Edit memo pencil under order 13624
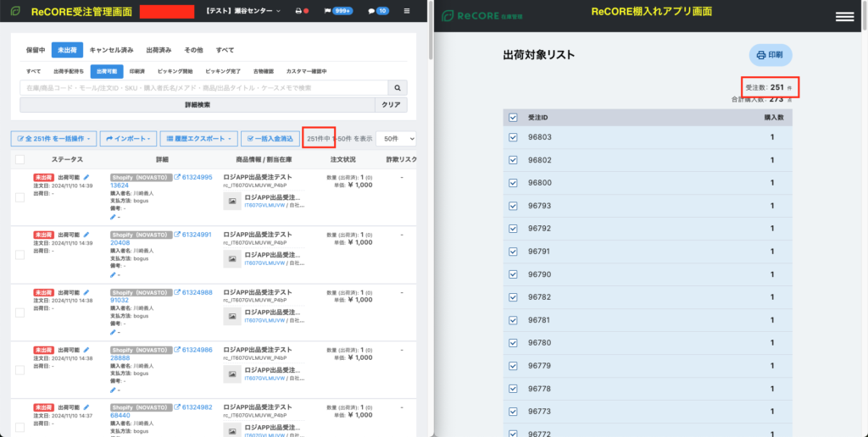868x437 pixels. (113, 217)
